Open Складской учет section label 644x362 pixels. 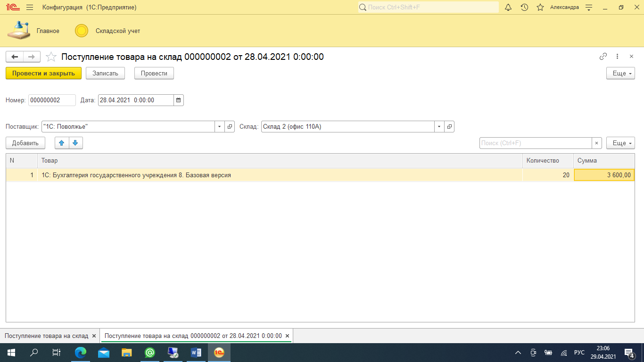click(x=118, y=31)
